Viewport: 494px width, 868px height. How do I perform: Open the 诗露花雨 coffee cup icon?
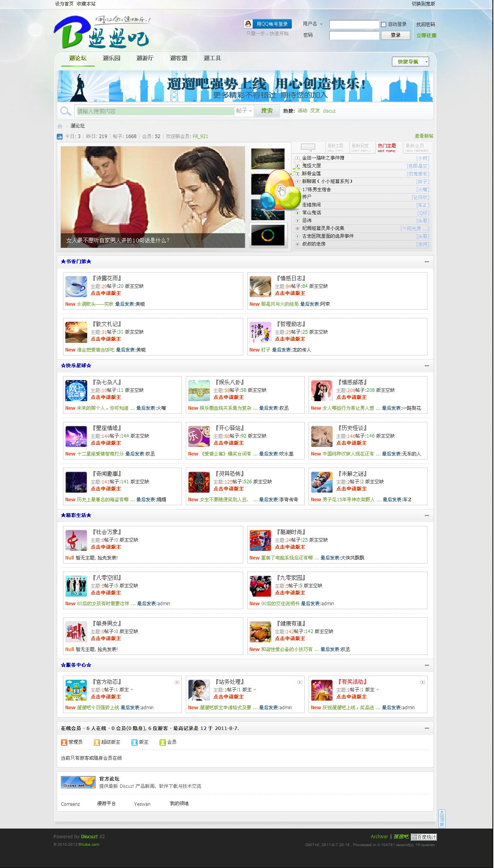tap(76, 287)
